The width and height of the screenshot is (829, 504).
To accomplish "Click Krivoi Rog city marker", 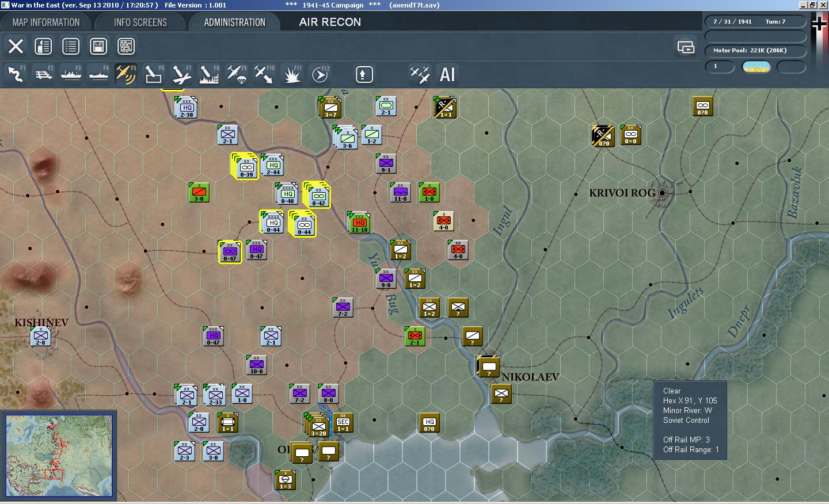I will [x=662, y=193].
